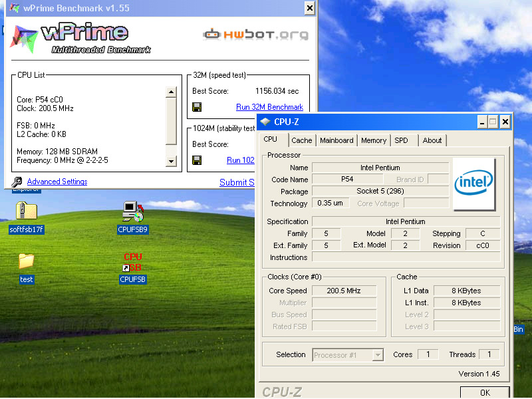Click the CPU List scrollbar thumb
532x399 pixels.
coord(171,120)
